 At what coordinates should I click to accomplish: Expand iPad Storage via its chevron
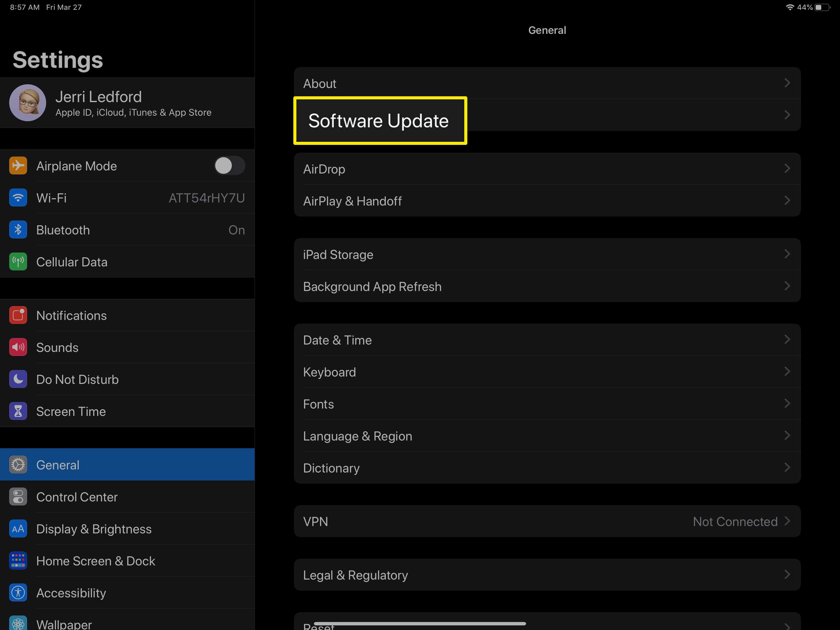tap(787, 254)
